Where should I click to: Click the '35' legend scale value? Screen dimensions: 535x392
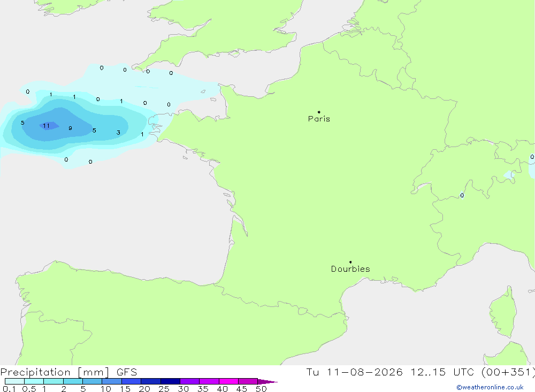pos(203,389)
